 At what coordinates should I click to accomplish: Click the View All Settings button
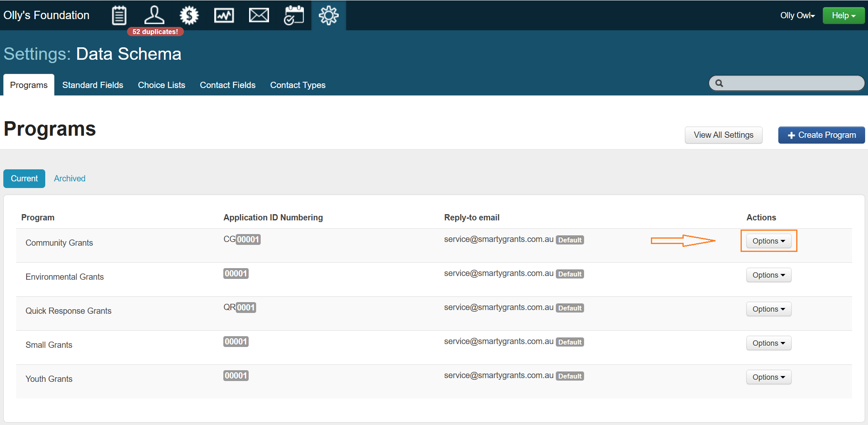point(723,135)
